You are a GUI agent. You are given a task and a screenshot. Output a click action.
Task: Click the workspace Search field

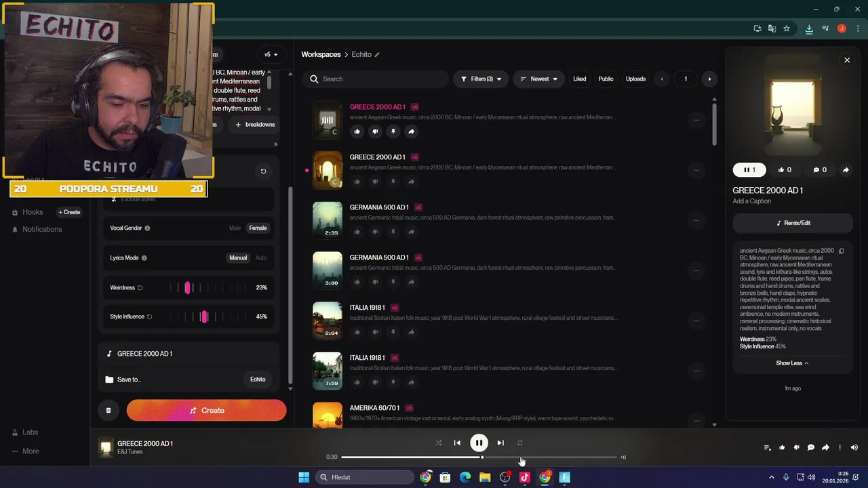tap(375, 79)
